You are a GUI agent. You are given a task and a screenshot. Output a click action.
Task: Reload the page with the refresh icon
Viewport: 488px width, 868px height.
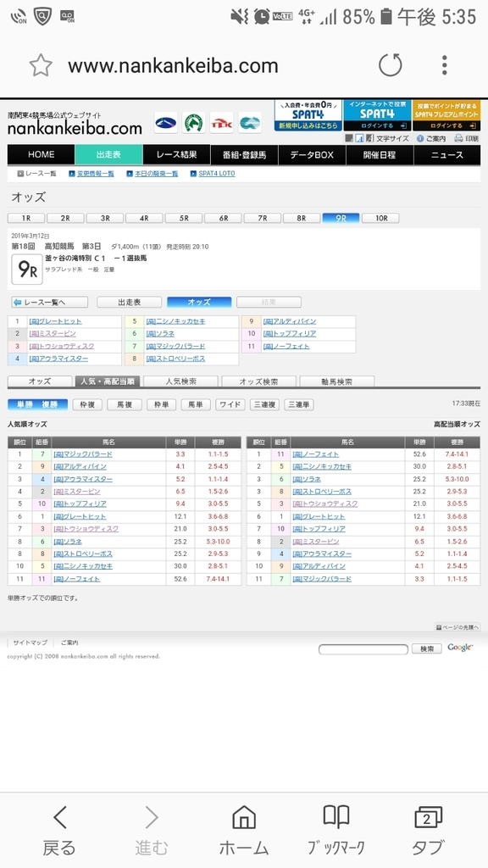[390, 66]
